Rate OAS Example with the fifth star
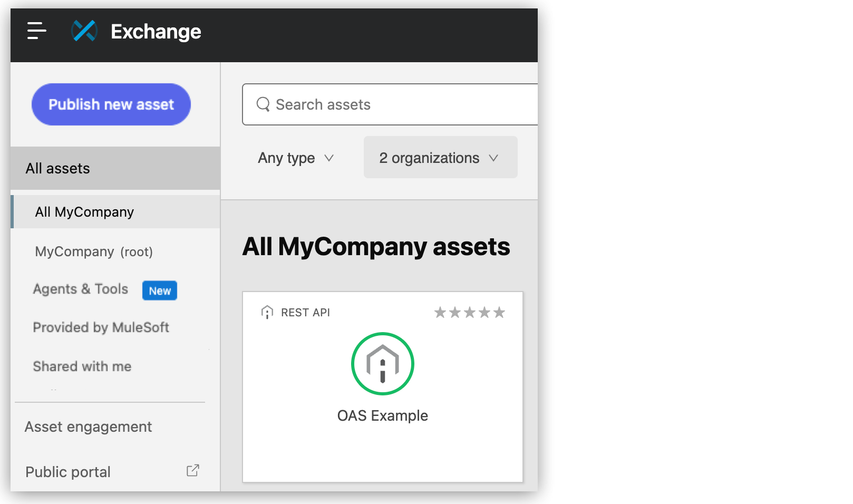 tap(499, 312)
